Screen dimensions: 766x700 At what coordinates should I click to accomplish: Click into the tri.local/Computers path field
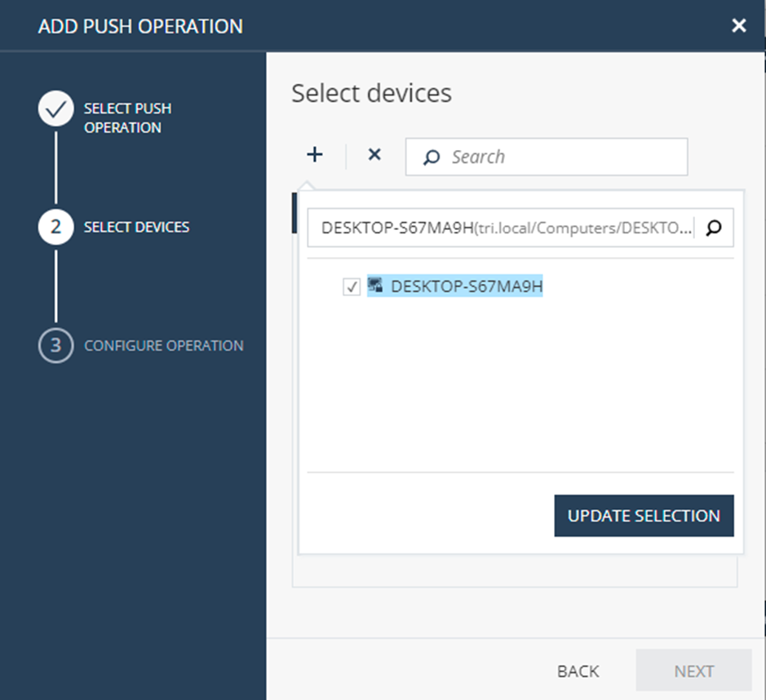click(506, 228)
